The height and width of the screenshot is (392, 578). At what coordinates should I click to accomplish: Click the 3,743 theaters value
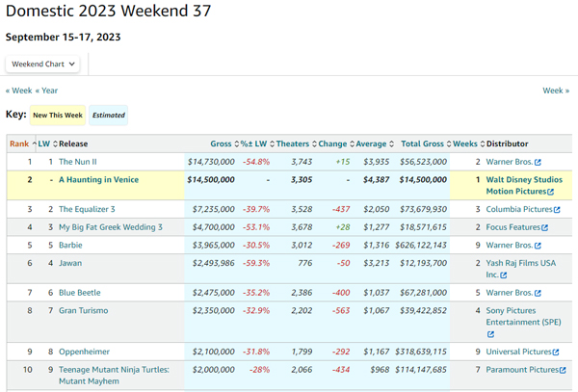(x=302, y=162)
